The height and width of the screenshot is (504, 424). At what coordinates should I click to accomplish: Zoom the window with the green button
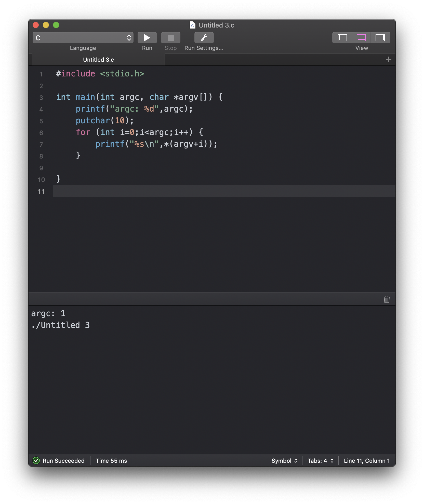pyautogui.click(x=56, y=25)
